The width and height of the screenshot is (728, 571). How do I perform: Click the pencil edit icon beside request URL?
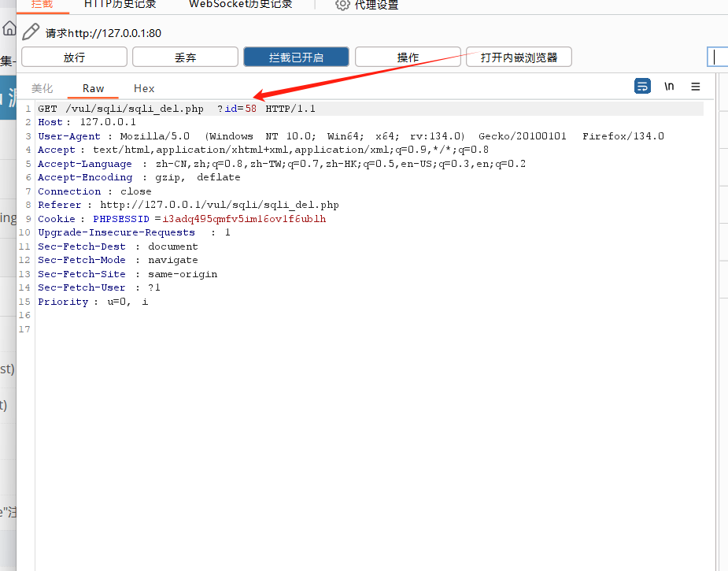(x=30, y=32)
